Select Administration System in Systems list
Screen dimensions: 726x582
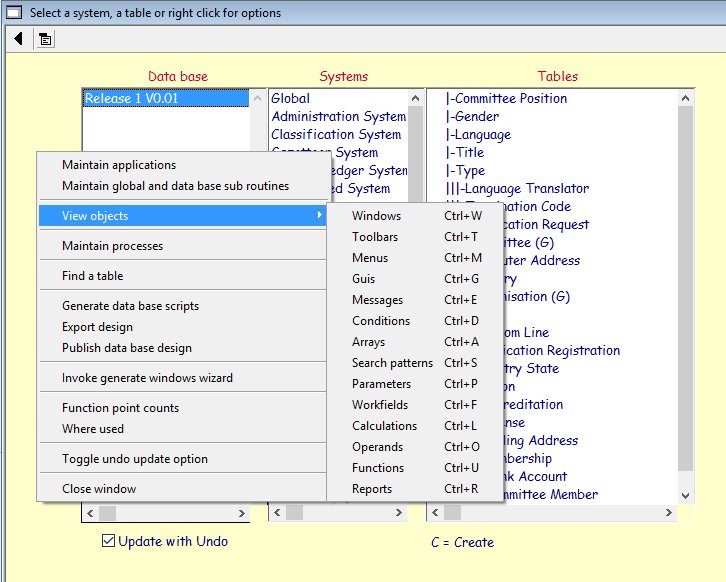(x=338, y=116)
